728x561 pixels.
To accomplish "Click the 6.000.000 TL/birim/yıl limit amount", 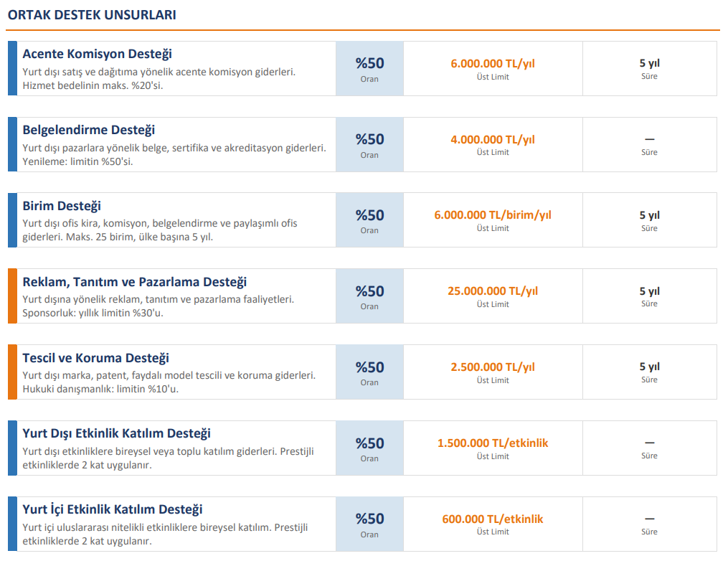I will 493,215.
